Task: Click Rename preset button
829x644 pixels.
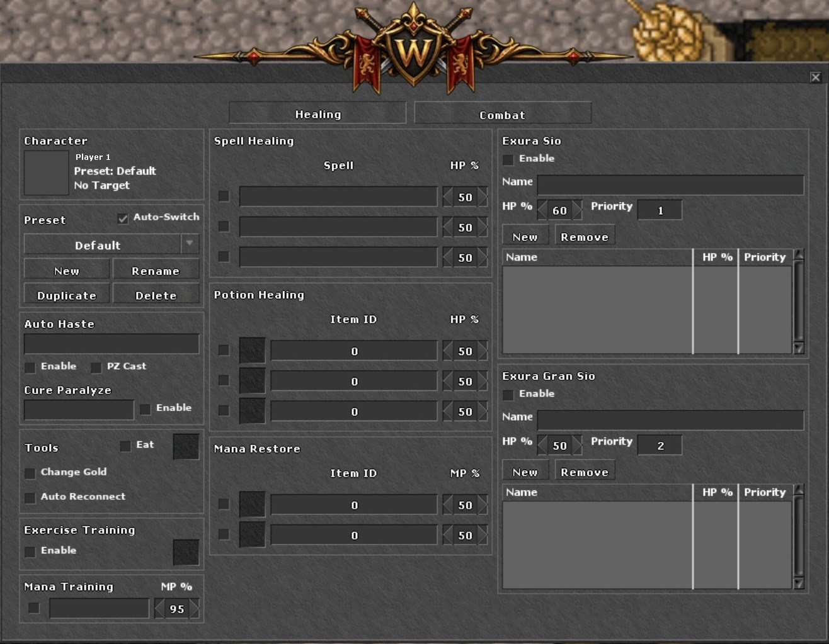Action: click(156, 270)
